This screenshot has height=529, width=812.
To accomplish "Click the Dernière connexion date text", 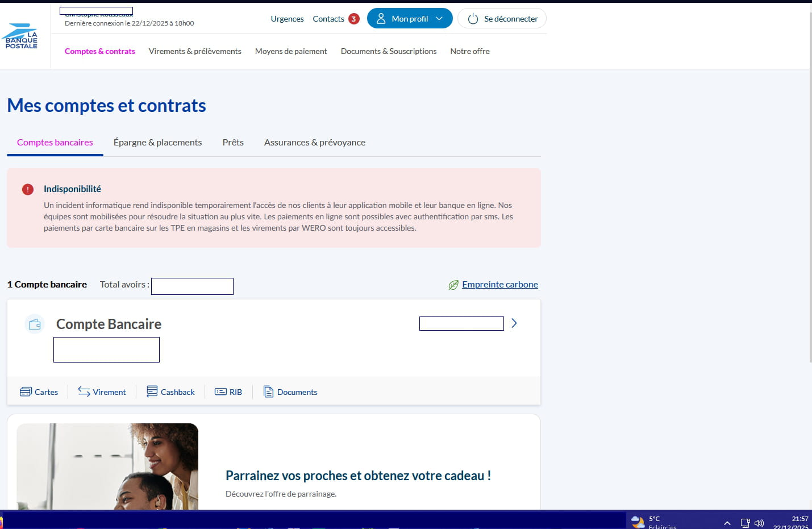I will pos(130,23).
